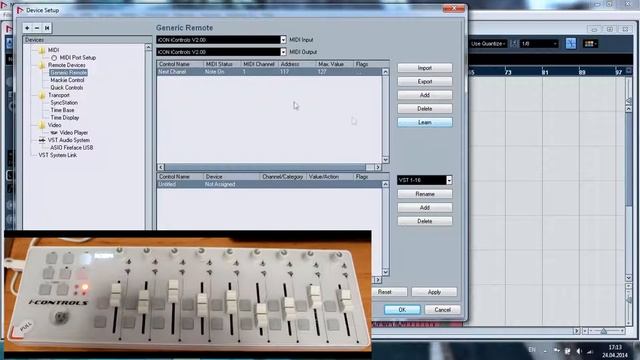Image resolution: width=640 pixels, height=360 pixels.
Task: Click the MIDI Channel column header
Action: pyautogui.click(x=259, y=64)
